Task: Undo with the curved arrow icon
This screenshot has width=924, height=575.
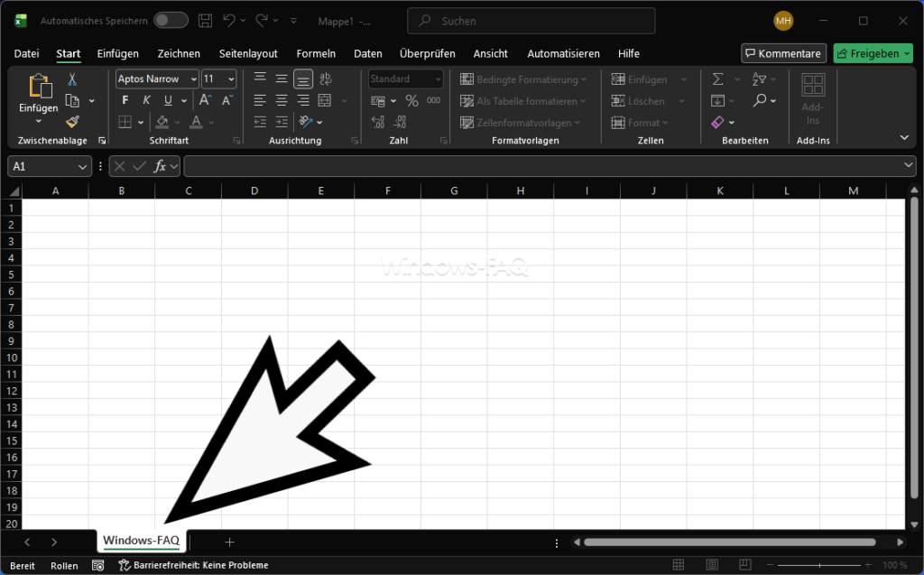Action: (229, 20)
